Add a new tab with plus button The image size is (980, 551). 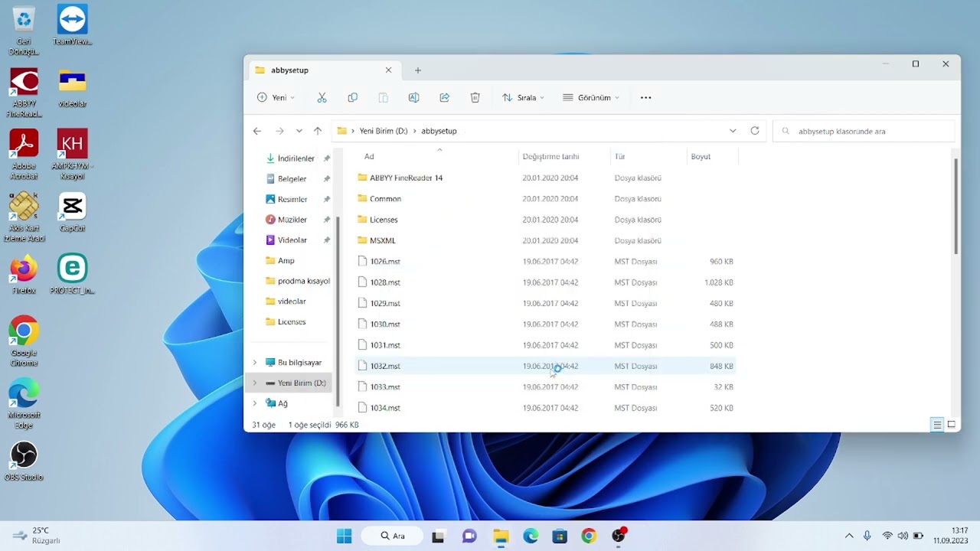tap(418, 70)
